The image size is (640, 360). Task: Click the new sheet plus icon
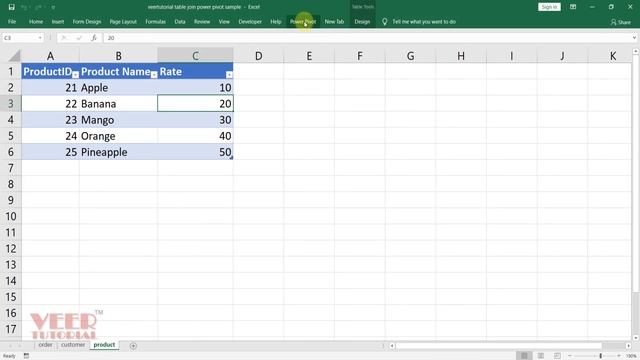(133, 346)
